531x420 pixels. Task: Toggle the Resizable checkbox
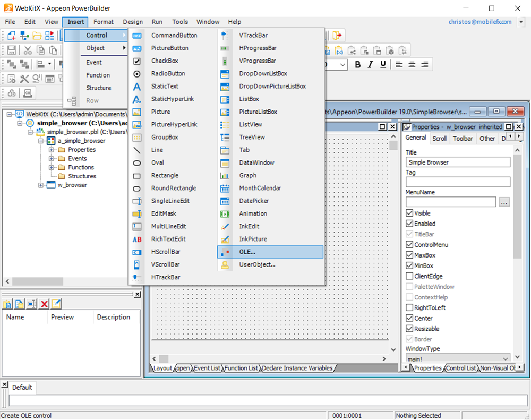tap(409, 329)
